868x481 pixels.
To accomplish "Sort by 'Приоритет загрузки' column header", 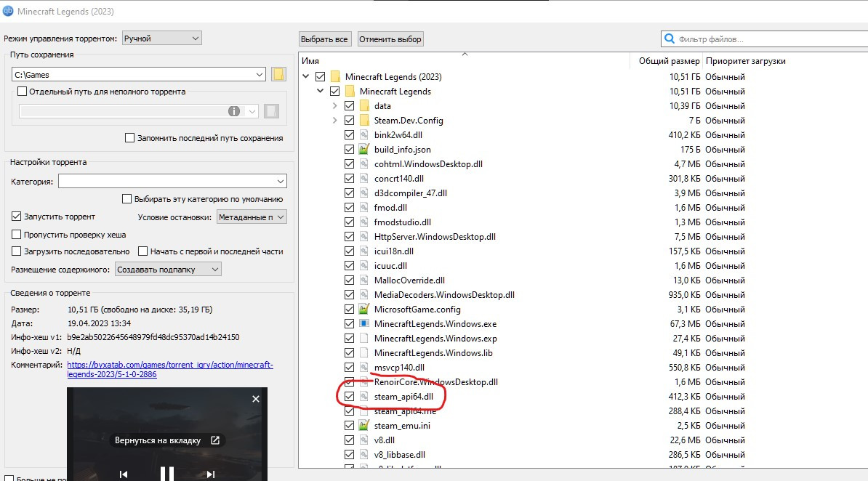I will [745, 61].
